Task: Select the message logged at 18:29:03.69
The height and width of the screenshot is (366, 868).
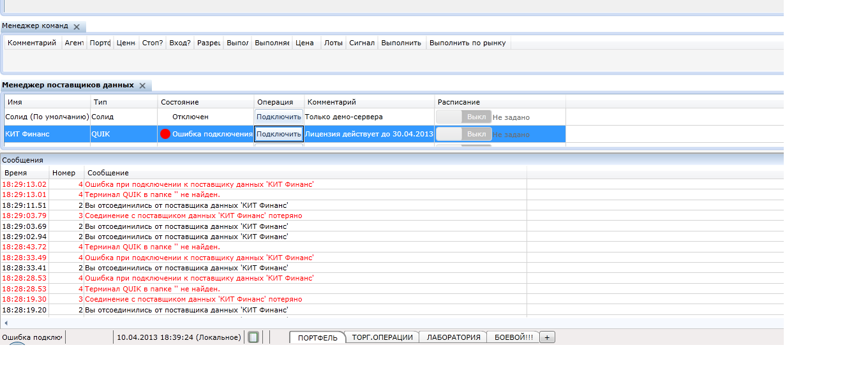Action: coord(264,226)
